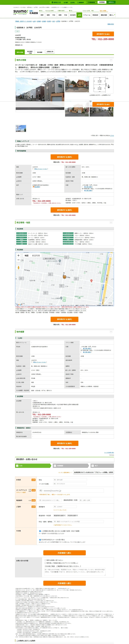This screenshot has height=644, width=129.
Task: Select リフォーム in main navigation
Action: click(x=87, y=15)
